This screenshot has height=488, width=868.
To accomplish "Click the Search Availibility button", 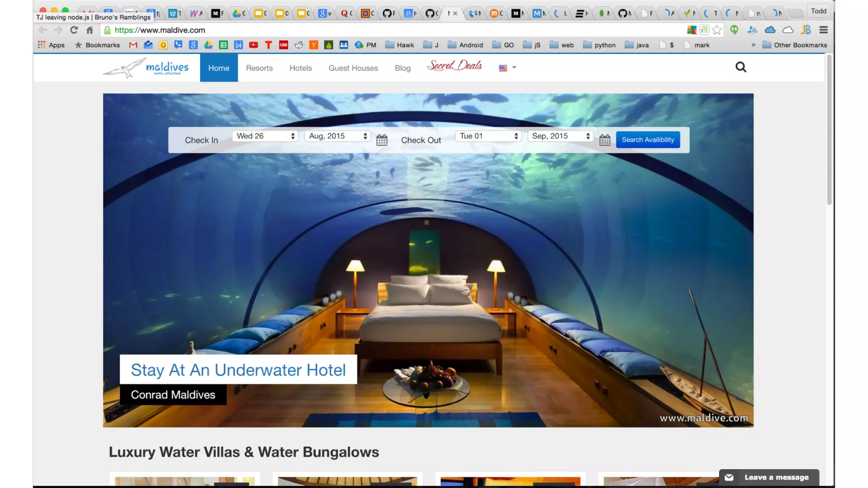I will pyautogui.click(x=648, y=140).
